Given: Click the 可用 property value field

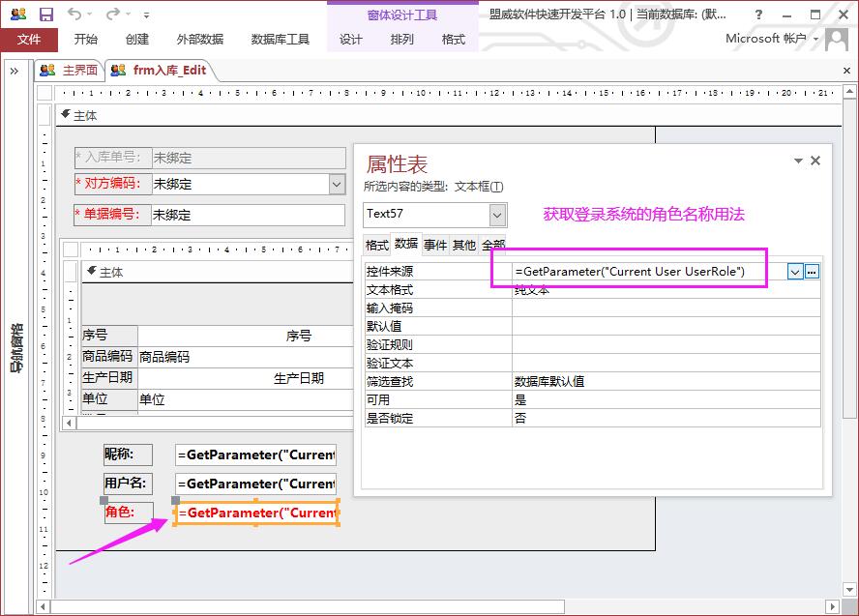Looking at the screenshot, I should click(x=666, y=399).
